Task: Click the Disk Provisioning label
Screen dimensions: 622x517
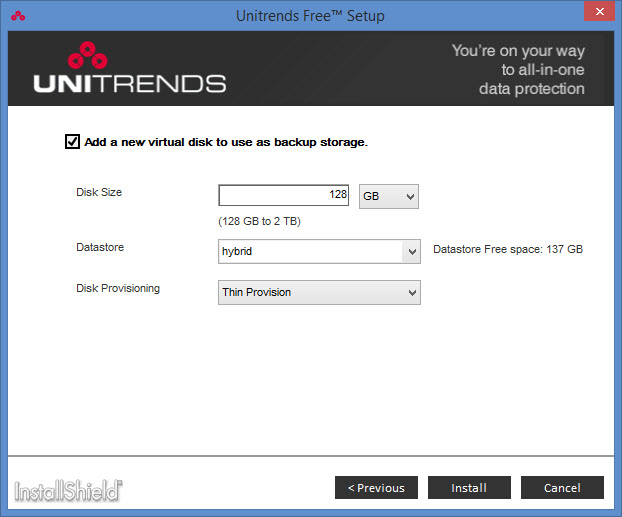Action: coord(118,288)
